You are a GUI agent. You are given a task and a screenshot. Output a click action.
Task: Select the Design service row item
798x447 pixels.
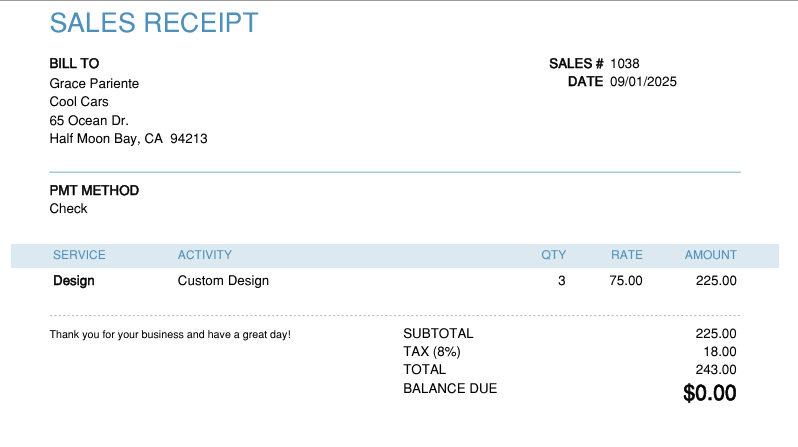[73, 281]
